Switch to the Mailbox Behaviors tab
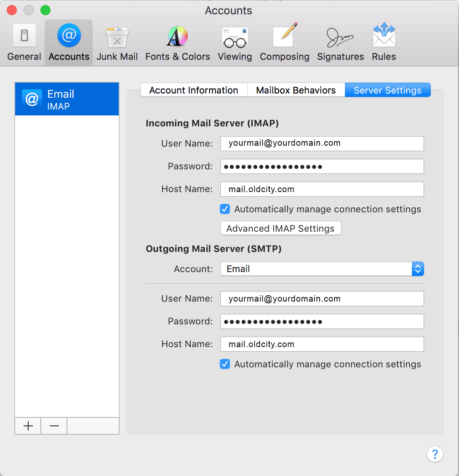Image resolution: width=459 pixels, height=476 pixels. click(296, 90)
